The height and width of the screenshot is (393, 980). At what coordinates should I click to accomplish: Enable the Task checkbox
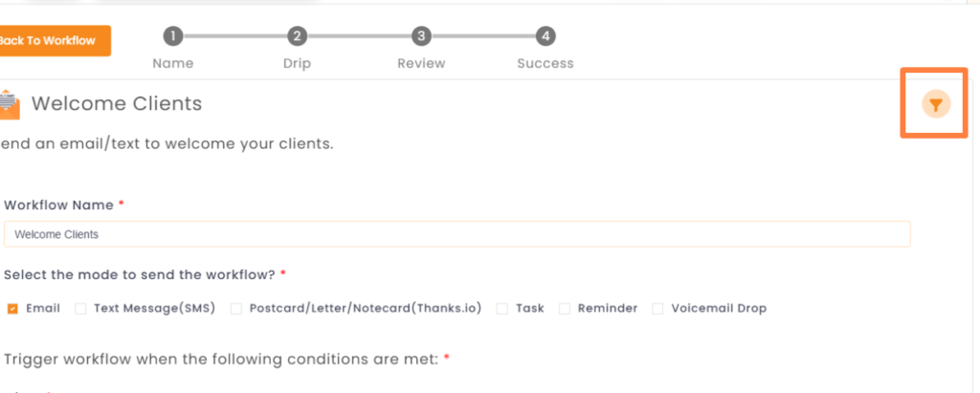coord(502,309)
